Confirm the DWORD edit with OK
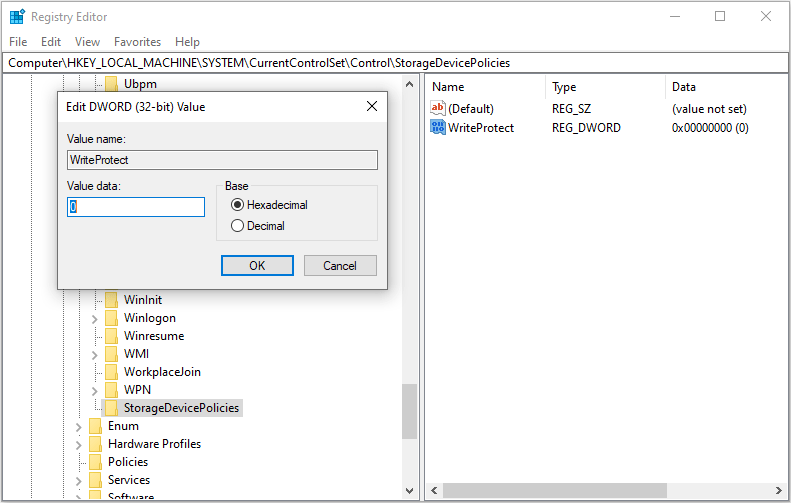This screenshot has height=503, width=791. click(257, 265)
